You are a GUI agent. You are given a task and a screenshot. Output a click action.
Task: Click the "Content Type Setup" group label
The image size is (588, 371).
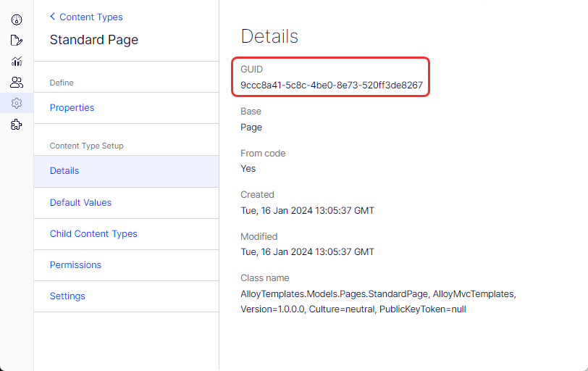coord(87,146)
